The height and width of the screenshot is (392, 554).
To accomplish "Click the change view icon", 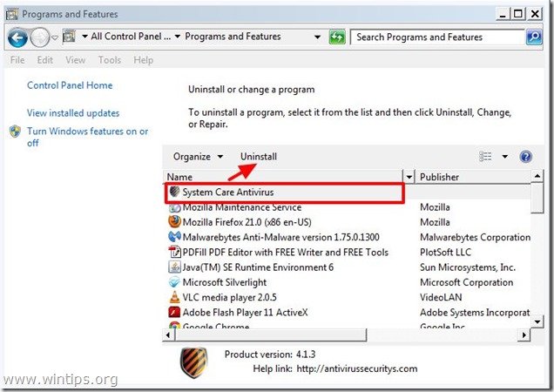I will coord(485,156).
